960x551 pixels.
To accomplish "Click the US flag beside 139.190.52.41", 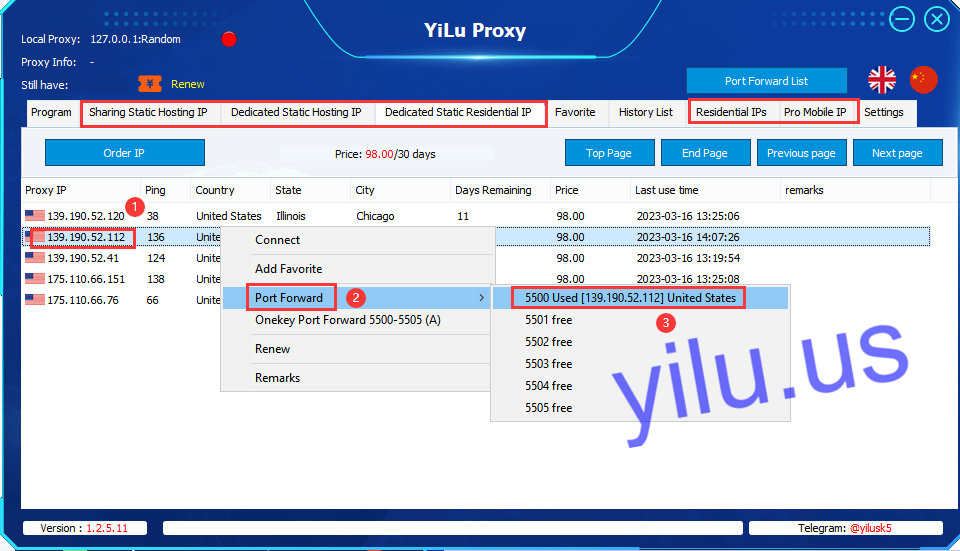I will pos(35,258).
